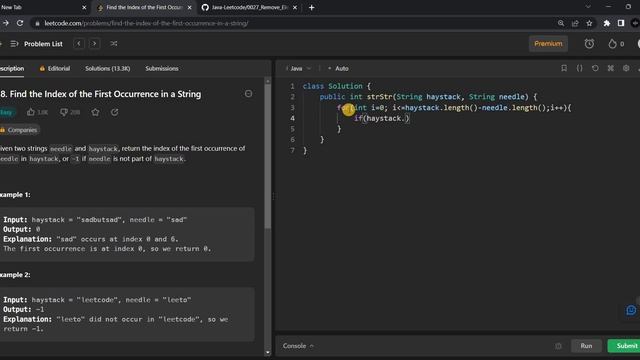Go to previous problem arrow

pyautogui.click(x=79, y=44)
